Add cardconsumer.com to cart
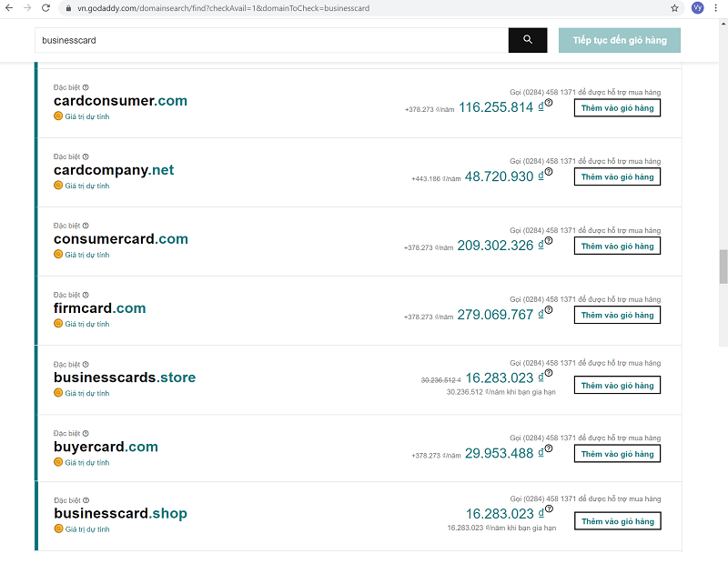The image size is (728, 584). 617,107
